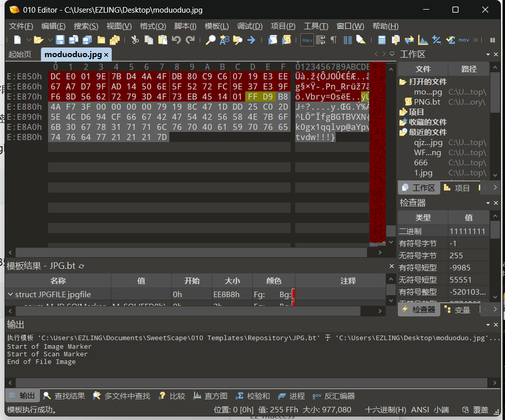Open the 模板(L) menu
This screenshot has height=420, width=505.
click(x=216, y=26)
